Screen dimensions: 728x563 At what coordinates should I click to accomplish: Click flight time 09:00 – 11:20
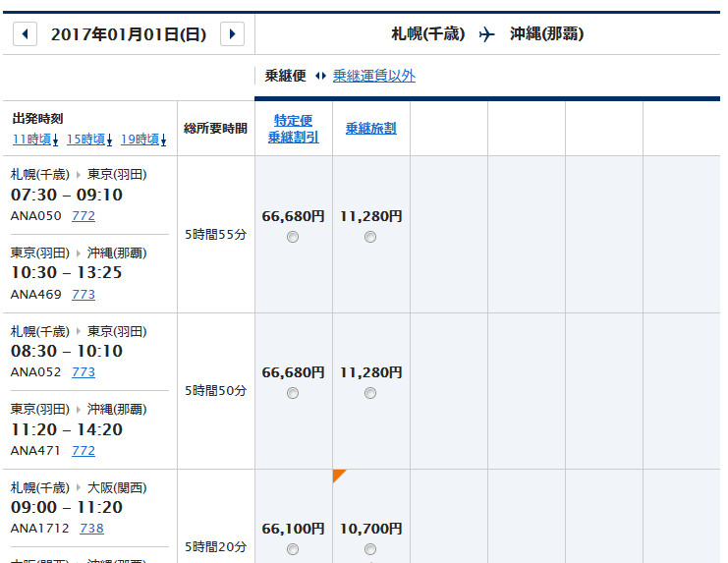tap(67, 507)
